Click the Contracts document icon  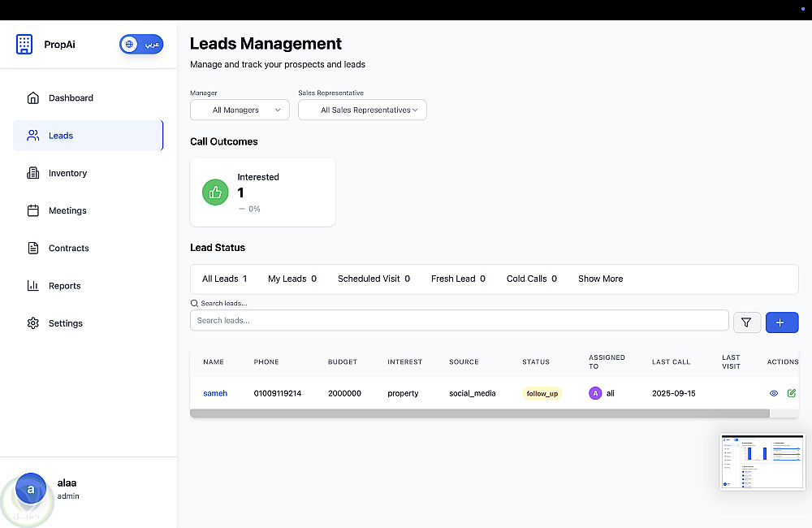coord(33,249)
